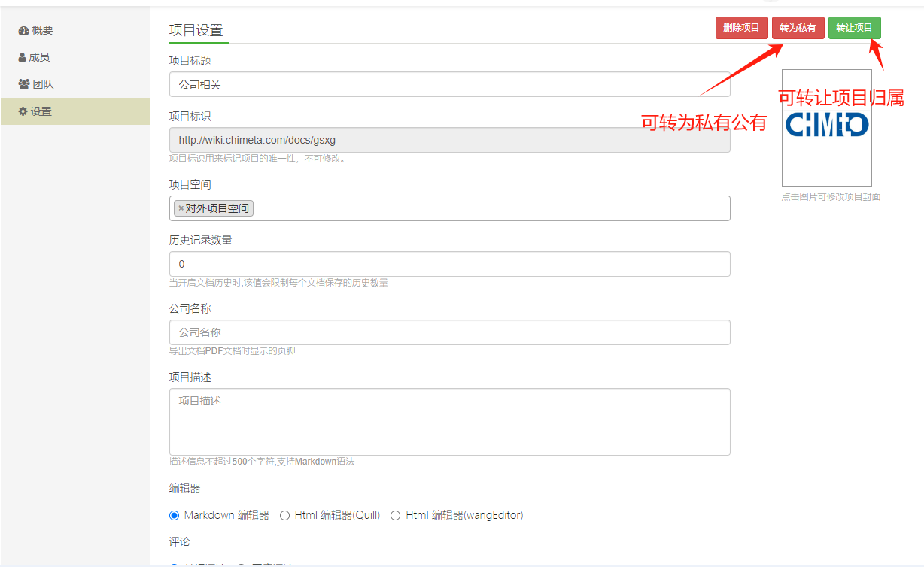Click the 对外项目空间 tag label
Viewport: 924px width, 567px height.
coord(217,208)
